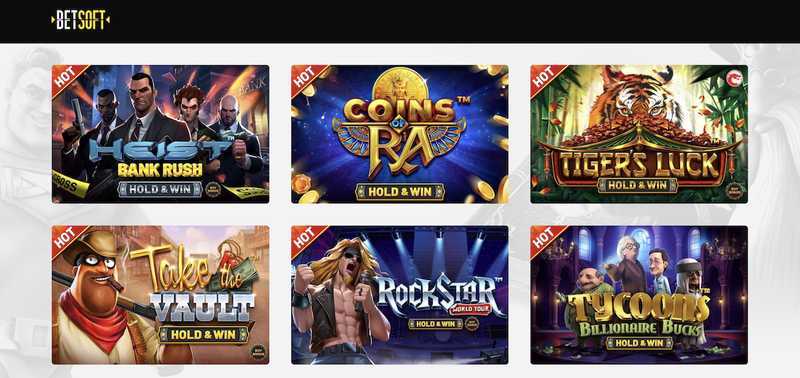Click the HOT ribbon on Heist Bank Rush
This screenshot has height=378, width=800.
click(x=68, y=79)
